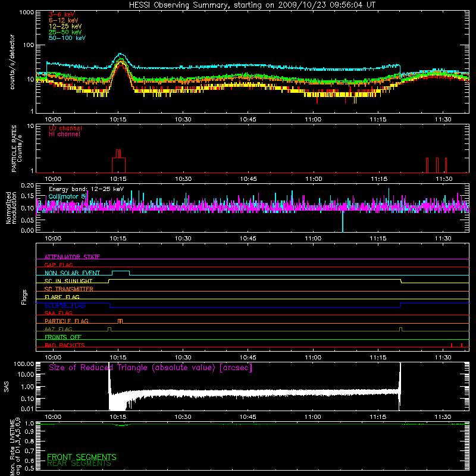This screenshot has height=476, width=476.
Task: Click the BAD PACKETS flag label
Action: point(65,345)
